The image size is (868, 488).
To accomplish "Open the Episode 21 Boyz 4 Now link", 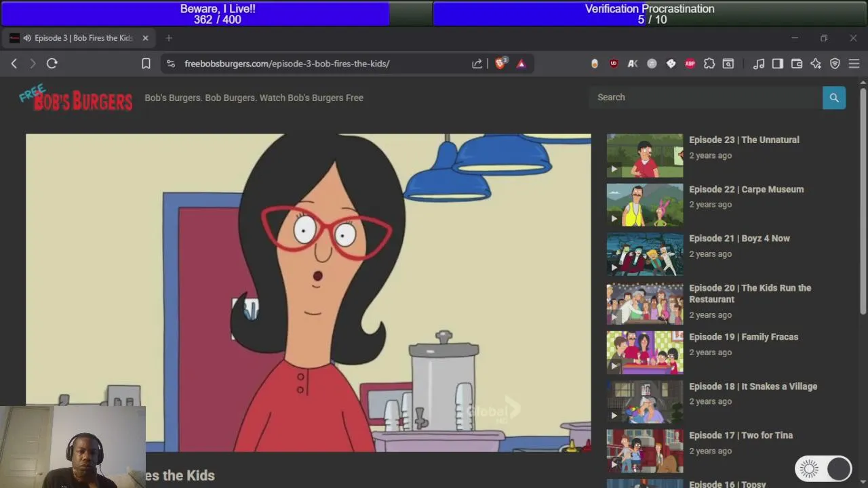I will pyautogui.click(x=739, y=239).
